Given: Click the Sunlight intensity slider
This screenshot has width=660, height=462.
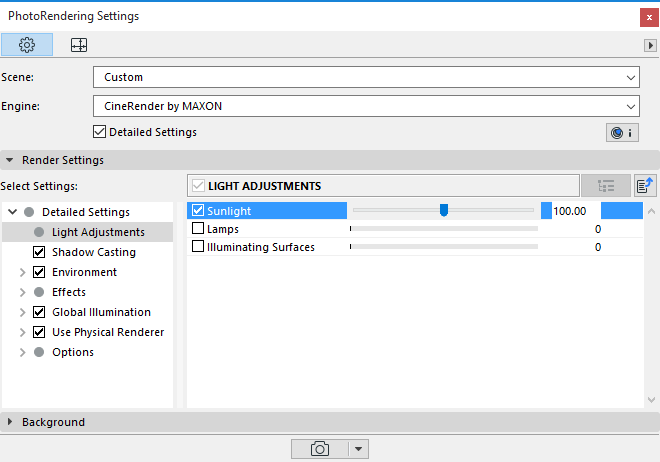Looking at the screenshot, I should click(443, 211).
